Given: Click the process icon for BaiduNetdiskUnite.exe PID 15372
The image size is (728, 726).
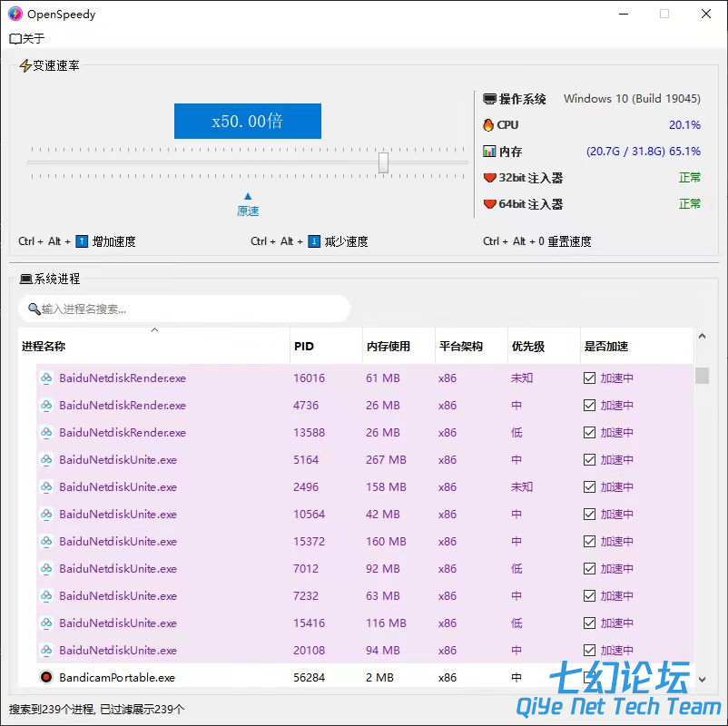Looking at the screenshot, I should click(x=46, y=541).
